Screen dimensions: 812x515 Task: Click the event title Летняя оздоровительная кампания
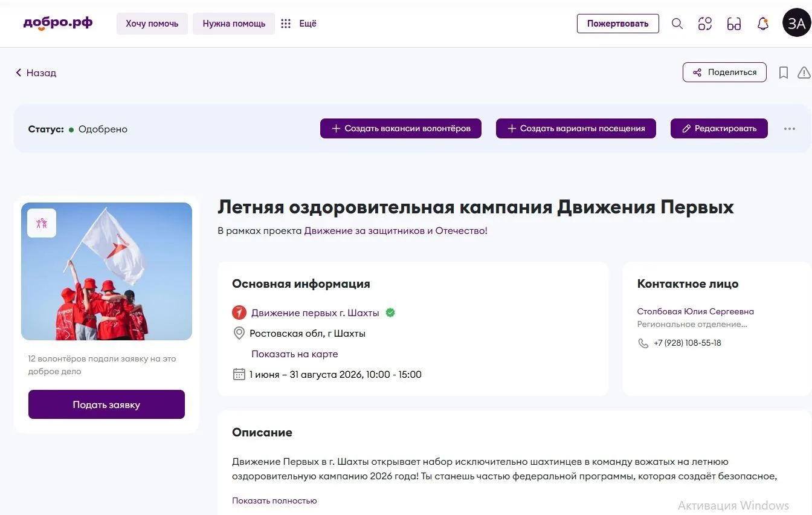point(475,207)
